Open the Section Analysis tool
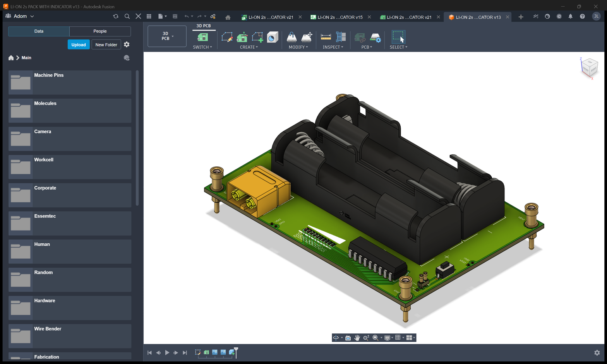The width and height of the screenshot is (607, 364). (341, 37)
